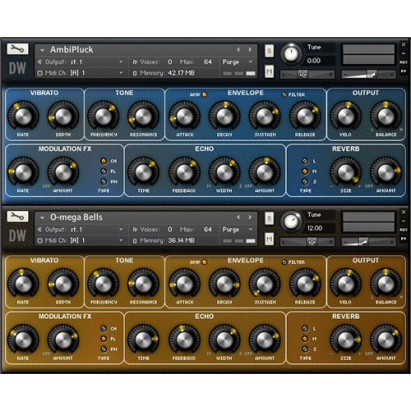Viewport: 411px width, 411px height.
Task: Expand AmbiPluck instrument name dropdown arrow
Action: point(42,50)
